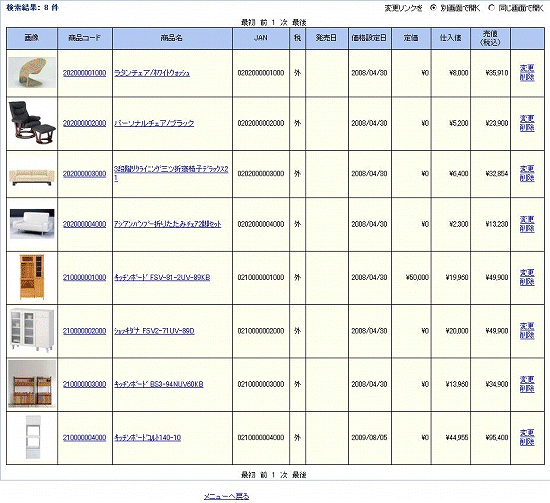Image resolution: width=550 pixels, height=503 pixels.
Task: Select the ¥44,956 cost price cell
Action: [451, 437]
